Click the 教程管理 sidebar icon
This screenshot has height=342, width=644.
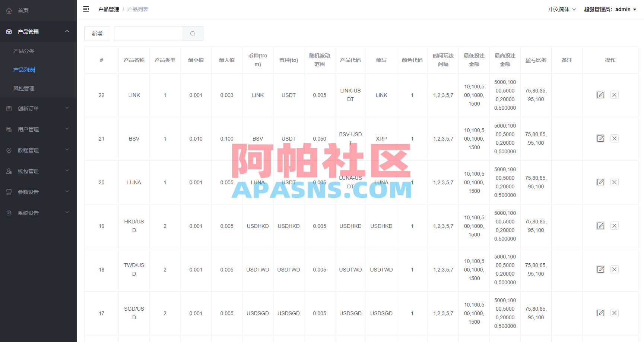[x=9, y=150]
